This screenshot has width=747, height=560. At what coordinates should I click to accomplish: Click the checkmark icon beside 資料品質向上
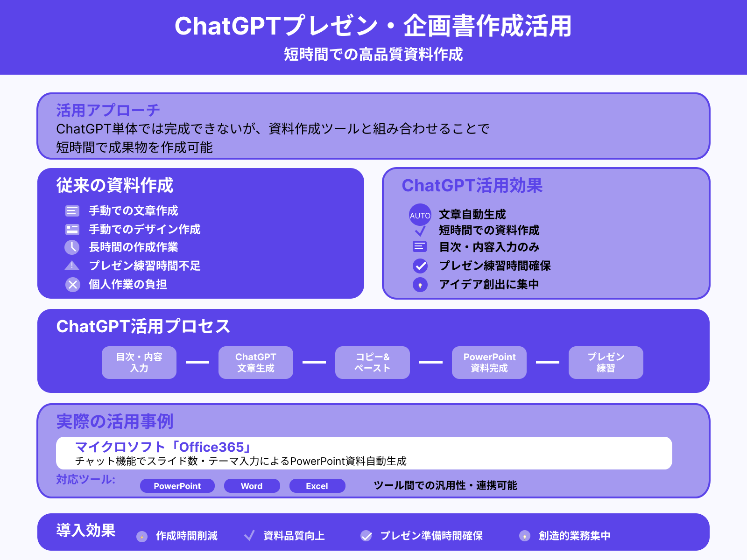[250, 535]
